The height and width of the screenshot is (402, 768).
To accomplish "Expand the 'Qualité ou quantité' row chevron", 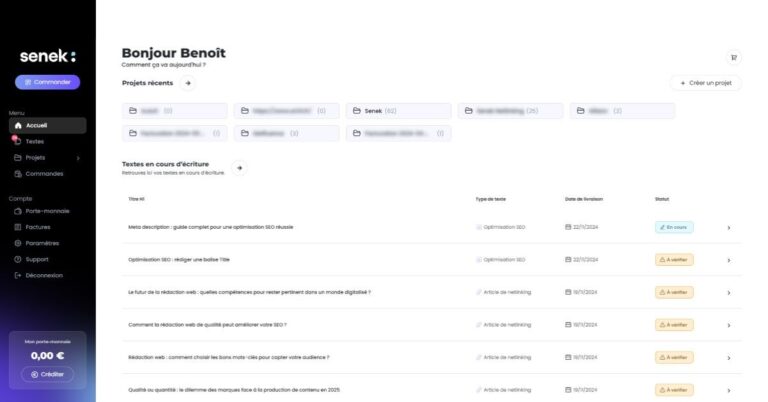I will pyautogui.click(x=729, y=391).
